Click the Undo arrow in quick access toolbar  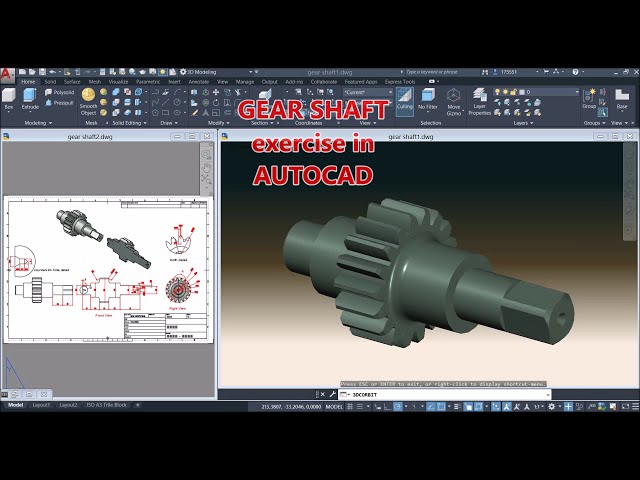click(53, 72)
